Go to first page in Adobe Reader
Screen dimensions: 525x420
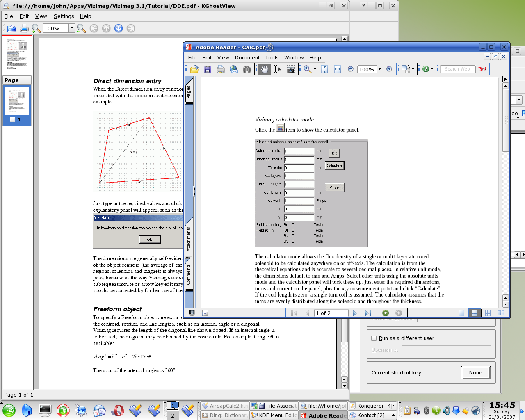(x=294, y=313)
